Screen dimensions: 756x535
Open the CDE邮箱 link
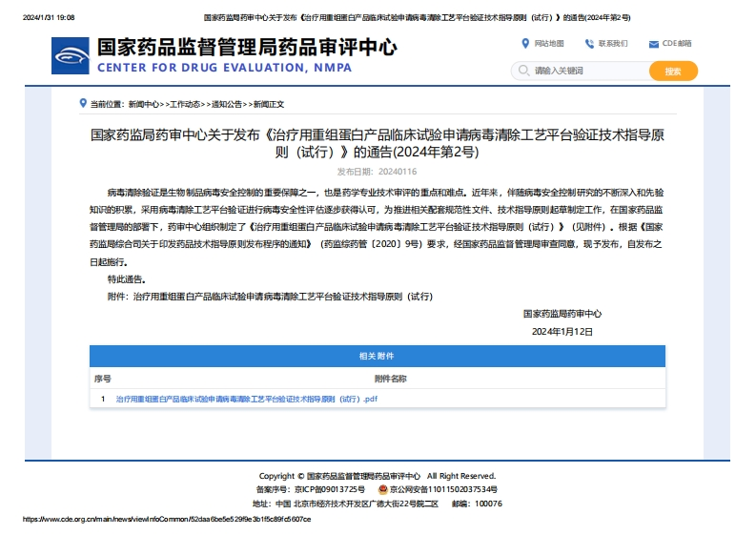(x=676, y=44)
